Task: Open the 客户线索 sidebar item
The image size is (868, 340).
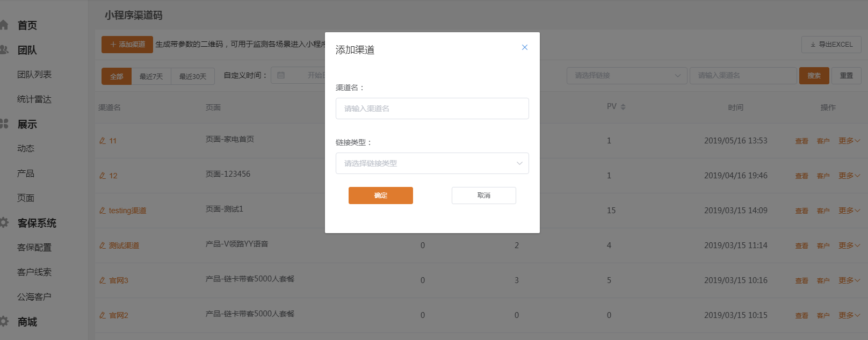Action: click(x=34, y=272)
